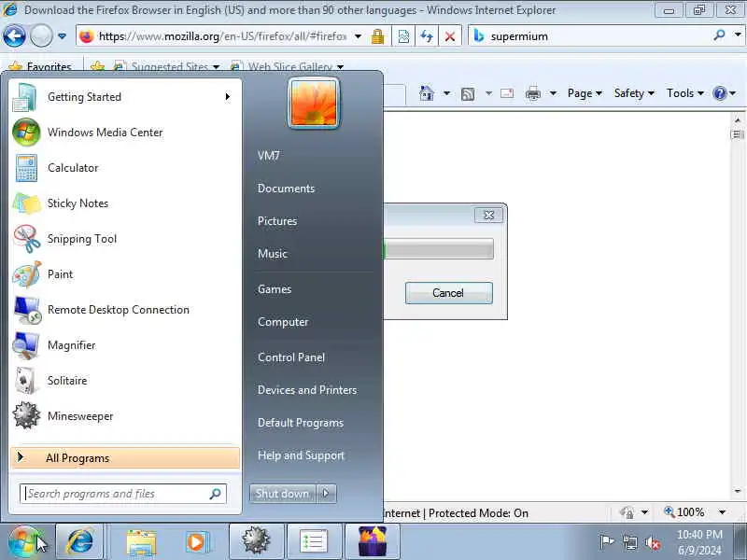The height and width of the screenshot is (560, 747).
Task: Open Windows Media Player taskbar icon
Action: [196, 542]
